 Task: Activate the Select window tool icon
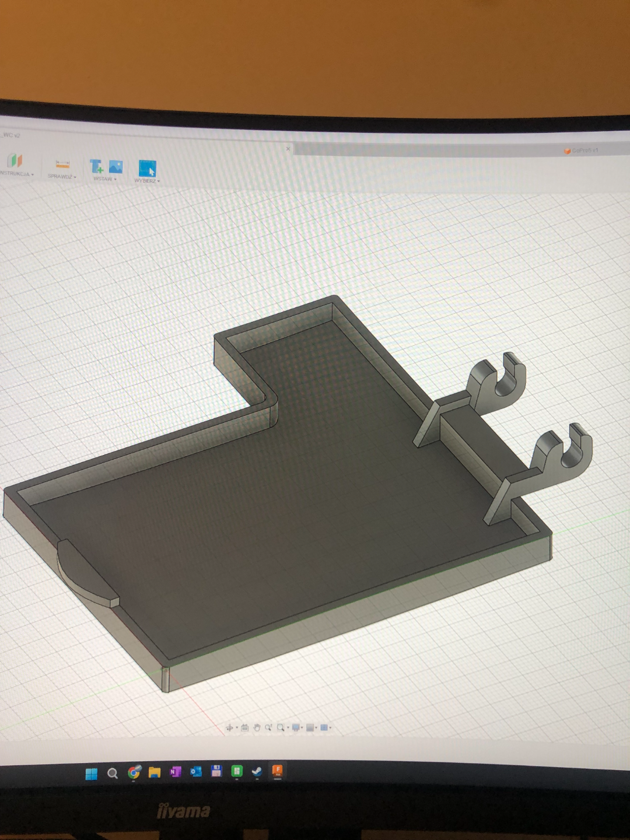coord(148,168)
